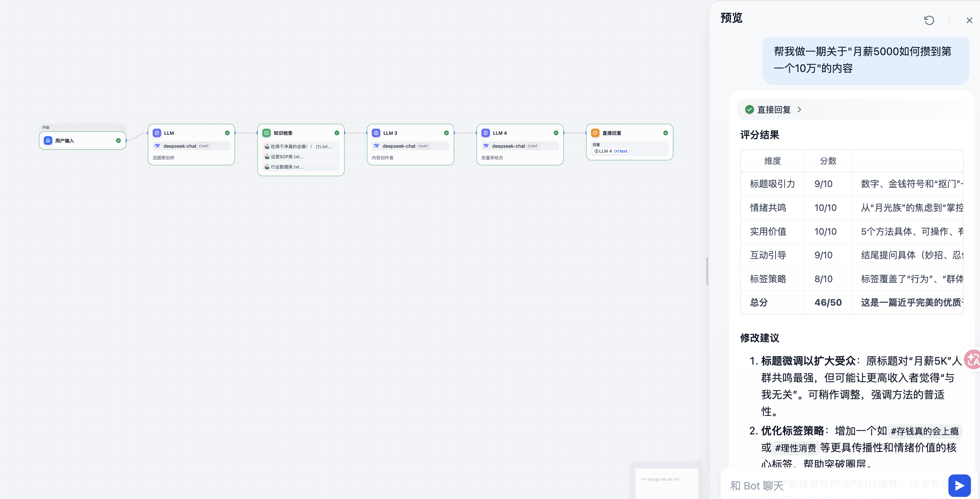The height and width of the screenshot is (499, 980).
Task: Expand the 直接回复 workflow trace chevron
Action: 799,109
